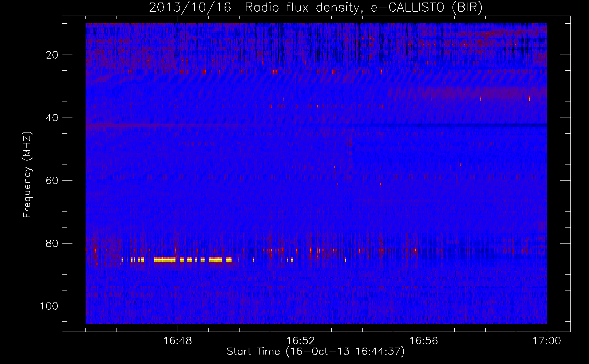This screenshot has width=589, height=364.
Task: Click the '16:48' time tick label
Action: (x=178, y=341)
